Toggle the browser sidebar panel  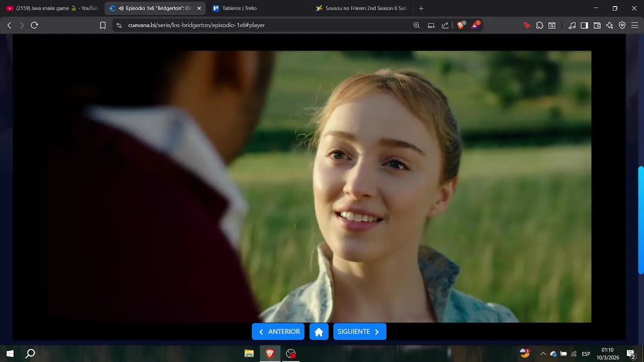tap(585, 25)
